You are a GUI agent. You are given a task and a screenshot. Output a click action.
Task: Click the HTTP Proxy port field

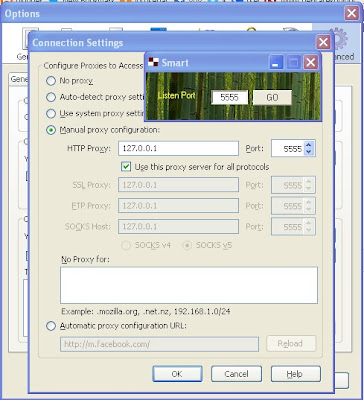coord(287,148)
